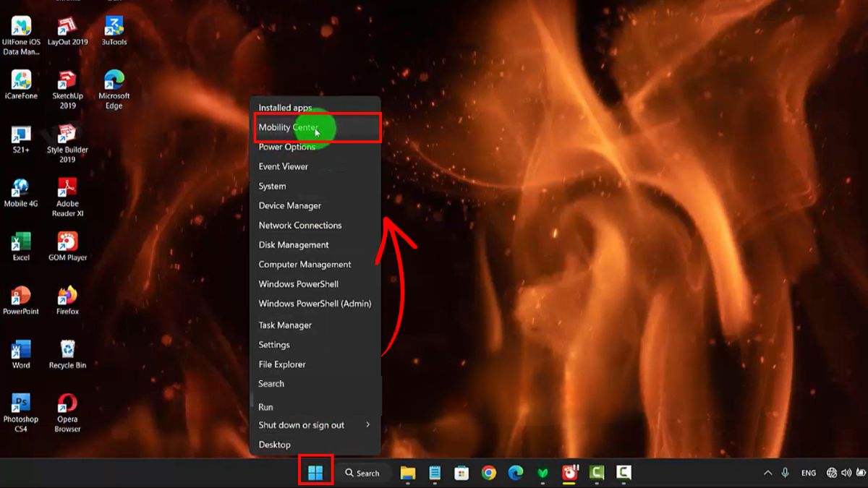Open the first Camtasia icon on taskbar
This screenshot has width=868, height=488.
(x=597, y=473)
